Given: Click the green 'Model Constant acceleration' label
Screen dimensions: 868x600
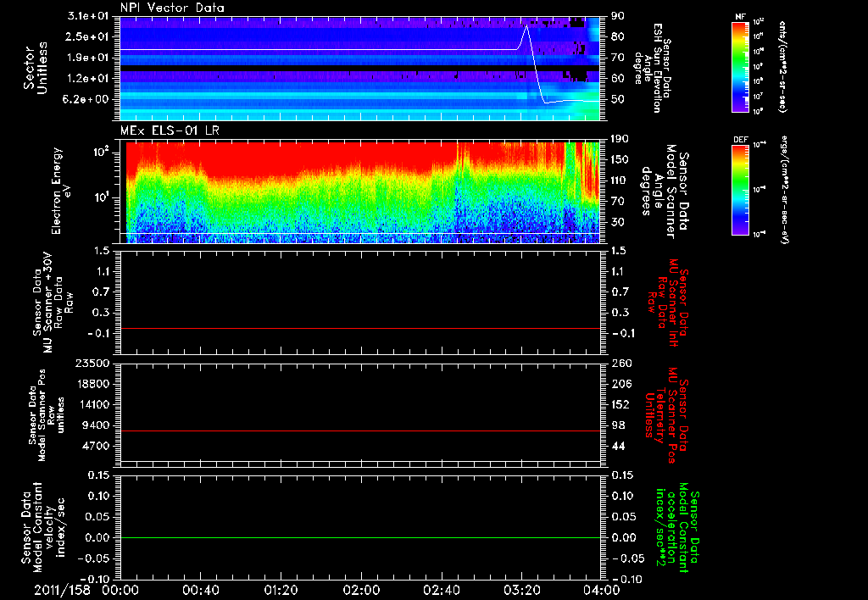Looking at the screenshot, I should click(676, 528).
